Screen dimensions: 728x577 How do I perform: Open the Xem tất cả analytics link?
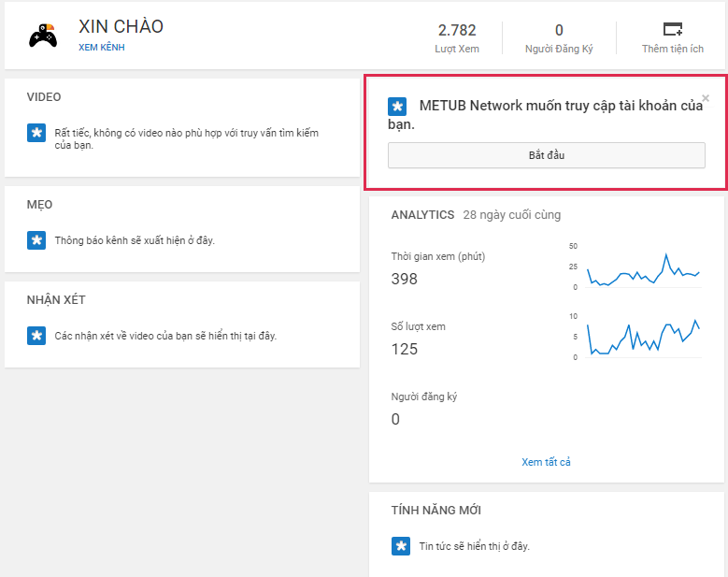(546, 462)
